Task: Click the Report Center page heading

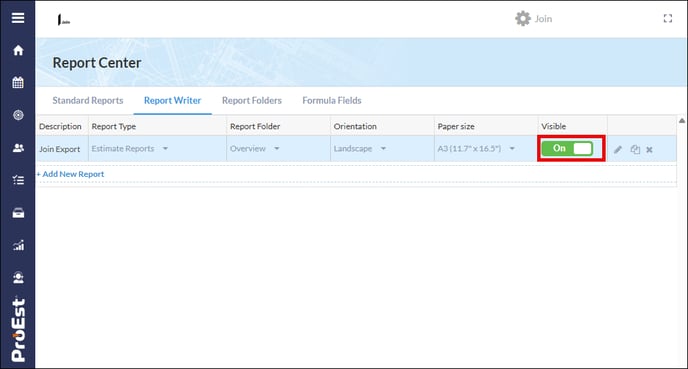Action: (x=97, y=63)
